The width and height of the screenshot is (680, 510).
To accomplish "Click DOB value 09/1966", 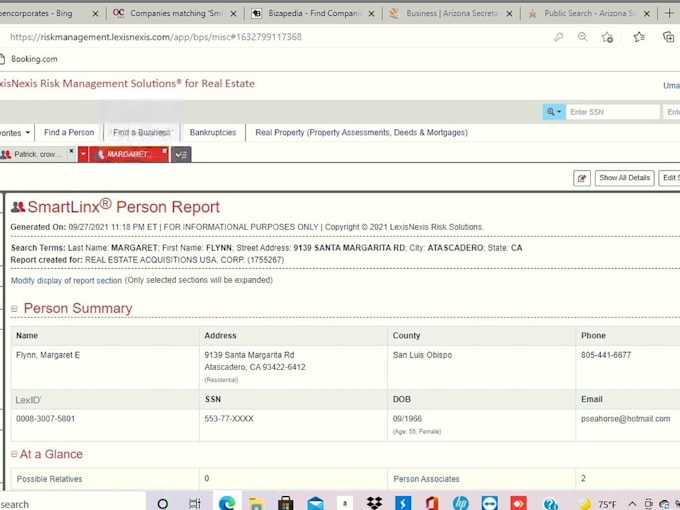I will (x=407, y=419).
